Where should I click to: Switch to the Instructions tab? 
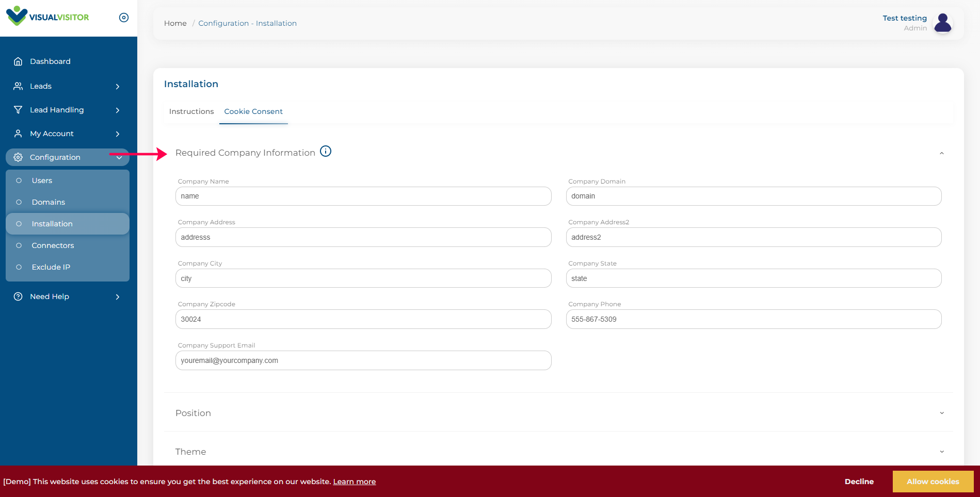click(191, 111)
